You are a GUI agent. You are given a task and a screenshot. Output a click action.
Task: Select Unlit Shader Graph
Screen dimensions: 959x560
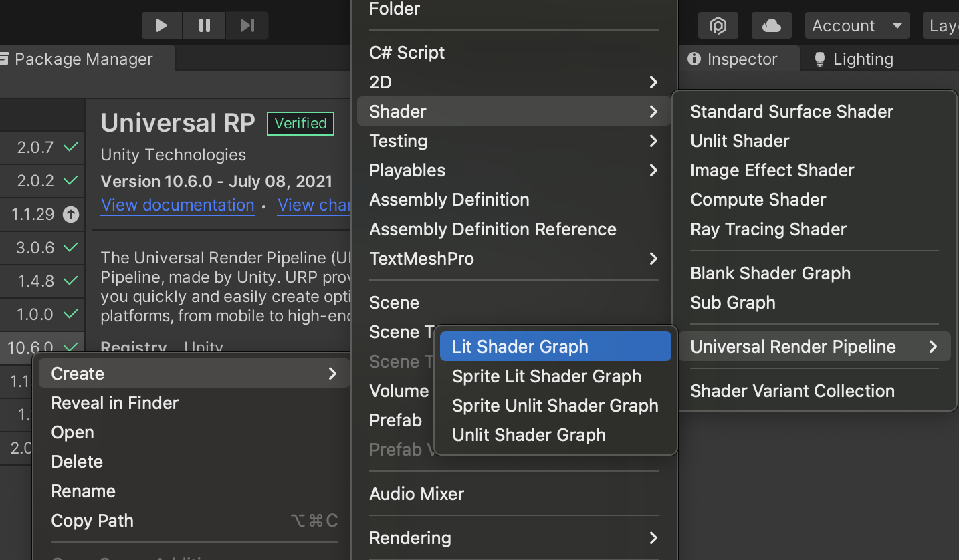(555, 435)
